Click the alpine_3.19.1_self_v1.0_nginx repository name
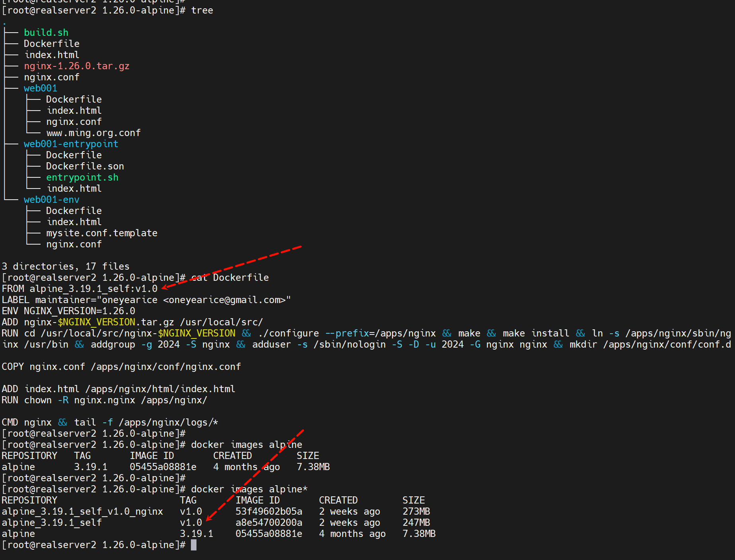Viewport: 735px width, 560px height. click(x=82, y=511)
